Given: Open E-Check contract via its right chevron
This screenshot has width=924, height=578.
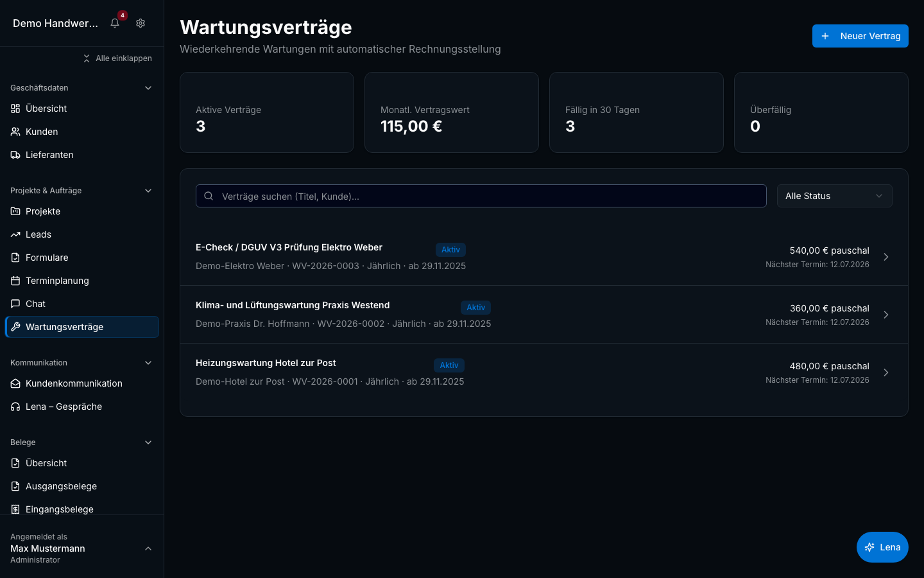Looking at the screenshot, I should [x=886, y=257].
